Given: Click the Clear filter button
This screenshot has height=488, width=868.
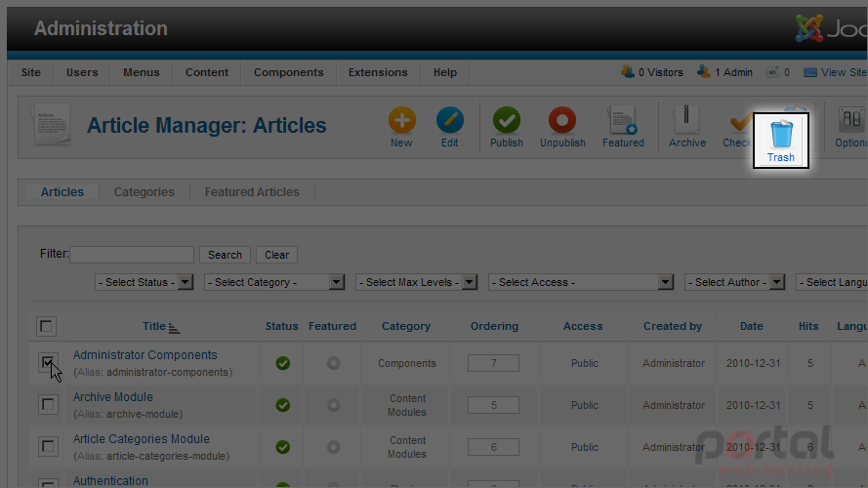Looking at the screenshot, I should pos(276,255).
